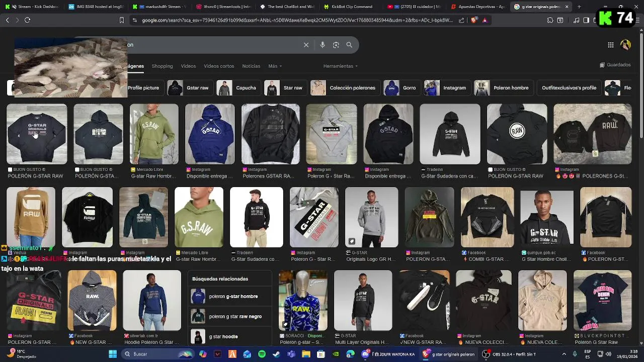
Task: Select related search poleron g-star hombre
Action: (230, 296)
